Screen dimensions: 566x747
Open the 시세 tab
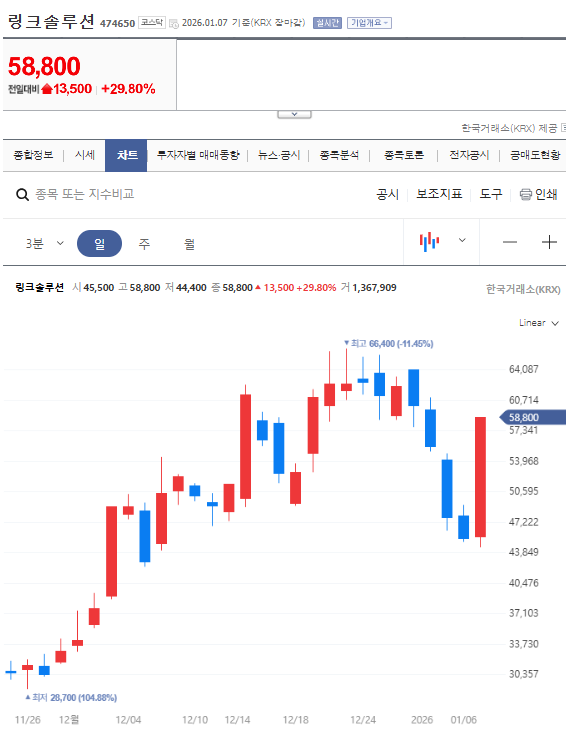(84, 155)
